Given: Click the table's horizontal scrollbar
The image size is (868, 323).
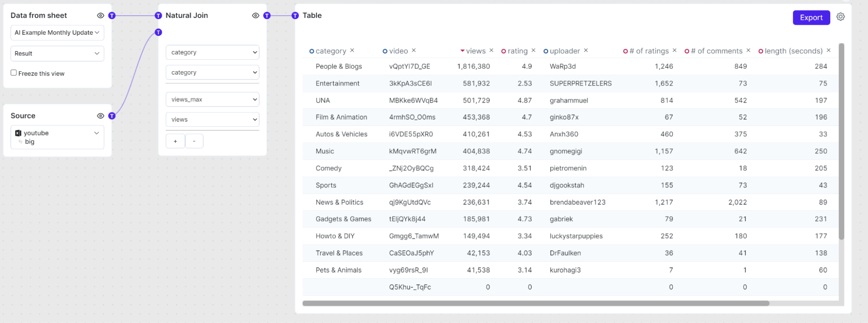Looking at the screenshot, I should pyautogui.click(x=535, y=303).
